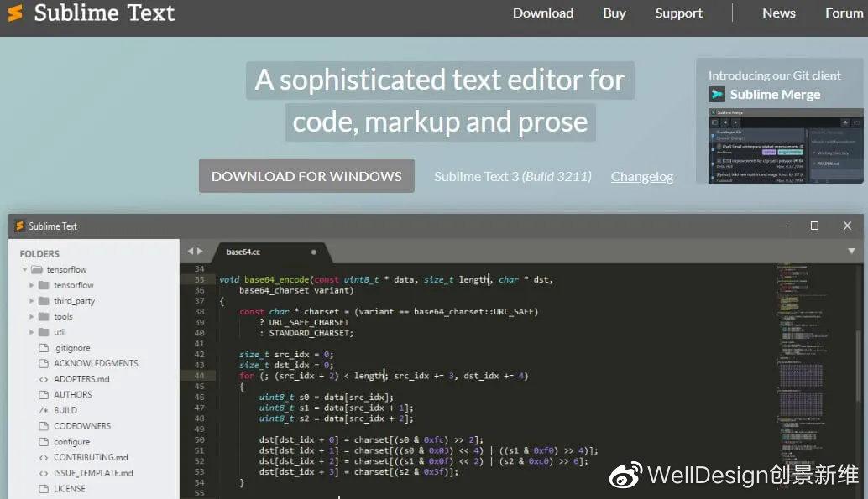This screenshot has height=499, width=868.
Task: Click the Download for Windows button
Action: click(x=306, y=176)
